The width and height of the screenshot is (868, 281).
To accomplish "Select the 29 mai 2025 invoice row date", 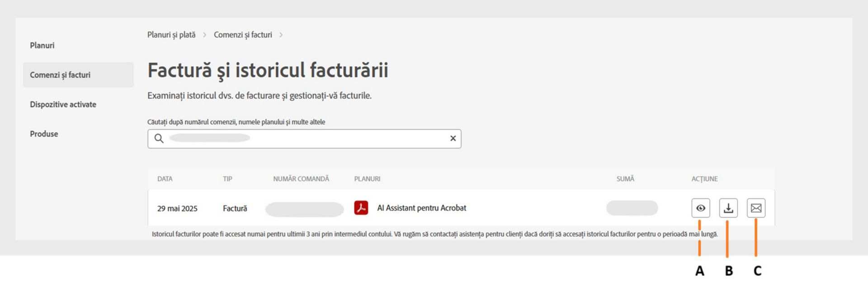I will [x=177, y=209].
